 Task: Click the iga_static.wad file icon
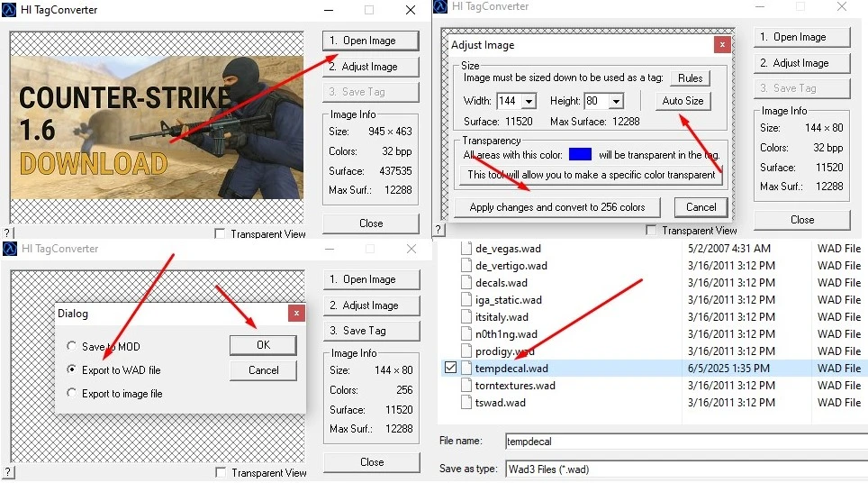466,300
